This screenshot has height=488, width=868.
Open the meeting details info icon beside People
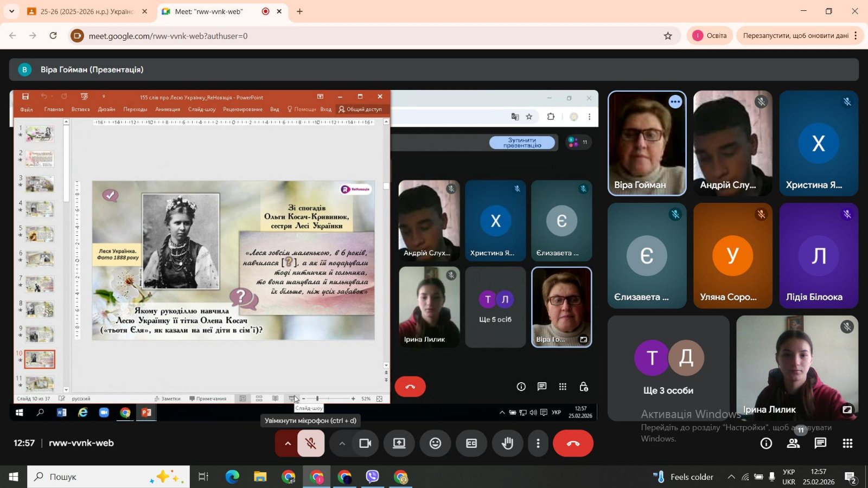pyautogui.click(x=766, y=444)
